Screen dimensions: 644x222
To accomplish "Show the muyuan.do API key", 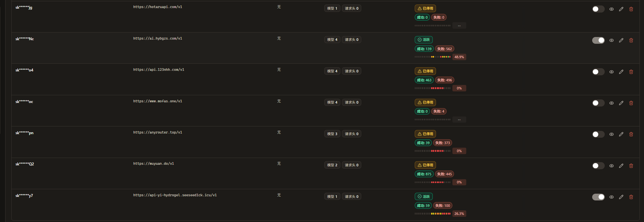I will [611, 166].
